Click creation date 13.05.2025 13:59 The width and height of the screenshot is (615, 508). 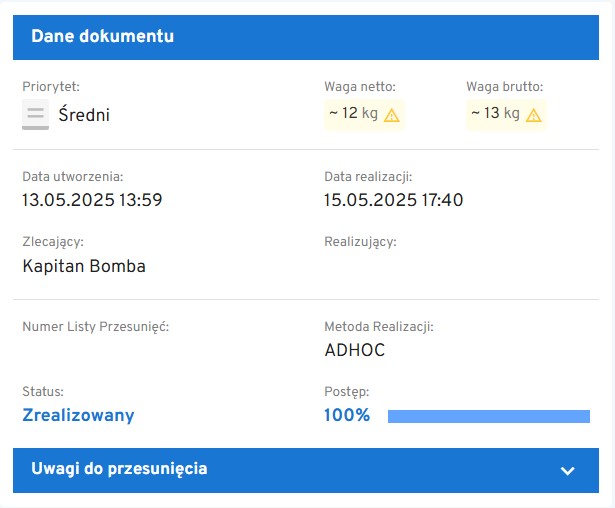pos(92,200)
